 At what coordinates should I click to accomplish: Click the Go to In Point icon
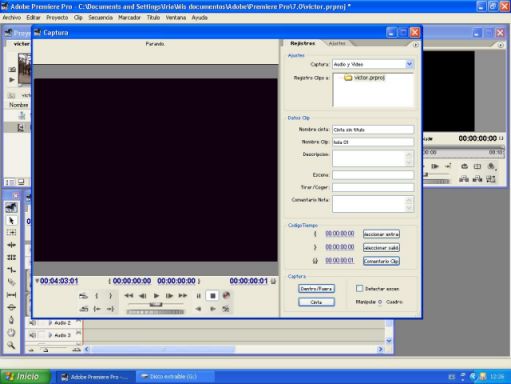coord(97,309)
